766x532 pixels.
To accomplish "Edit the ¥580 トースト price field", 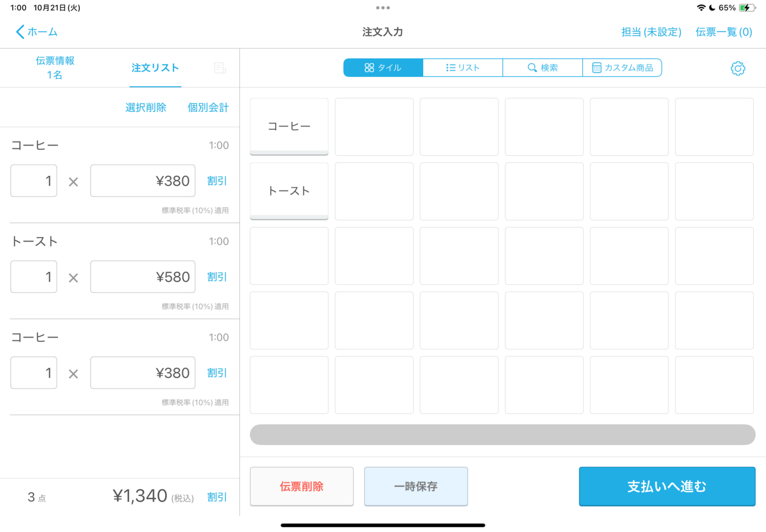I will tap(142, 277).
